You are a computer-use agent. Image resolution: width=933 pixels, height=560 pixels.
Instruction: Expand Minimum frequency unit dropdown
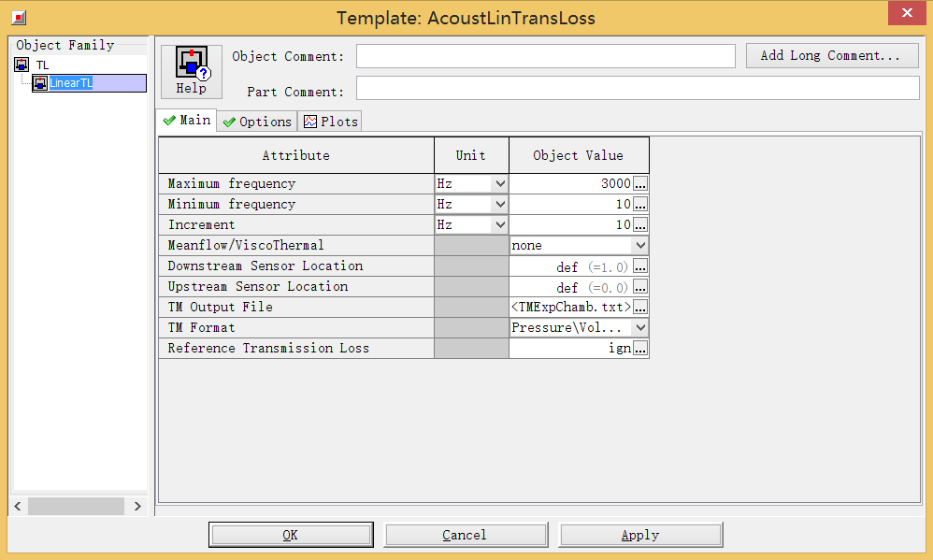(x=500, y=205)
